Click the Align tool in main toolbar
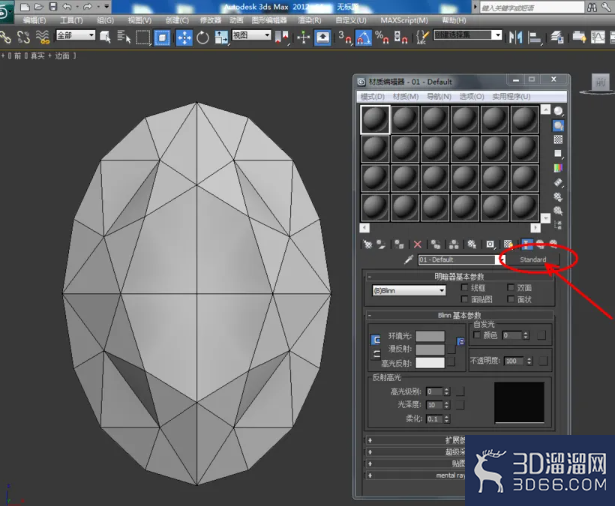This screenshot has width=615, height=506. click(x=535, y=38)
